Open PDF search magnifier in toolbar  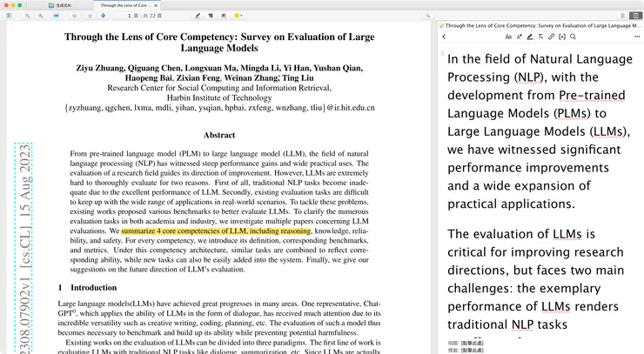point(427,16)
